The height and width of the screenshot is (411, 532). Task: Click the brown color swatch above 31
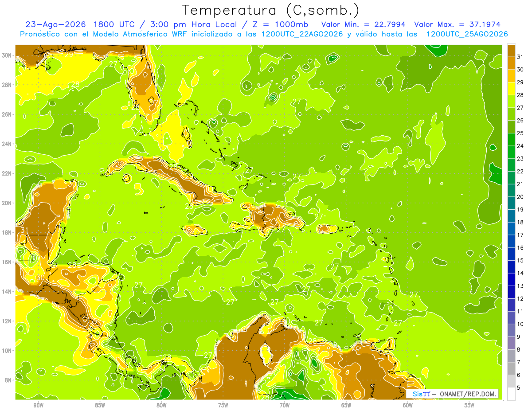tap(511, 51)
